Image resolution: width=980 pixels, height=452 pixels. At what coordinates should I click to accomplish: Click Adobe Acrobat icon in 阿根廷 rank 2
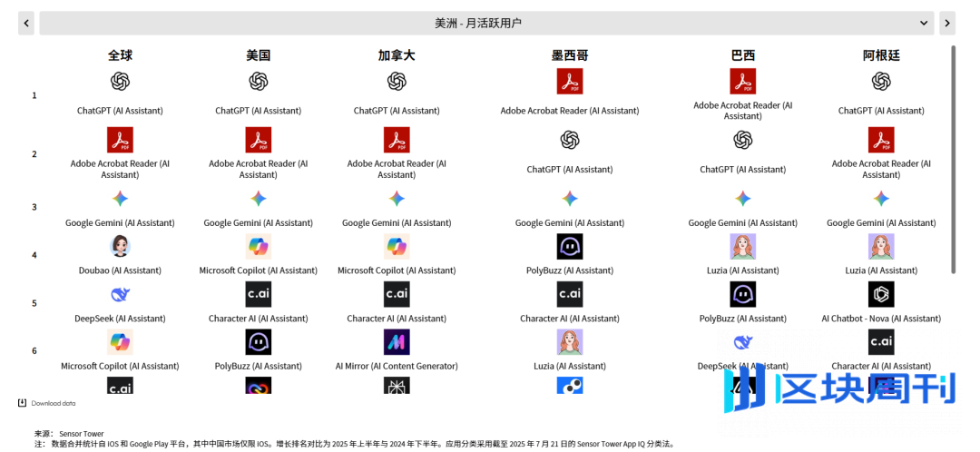[x=880, y=140]
